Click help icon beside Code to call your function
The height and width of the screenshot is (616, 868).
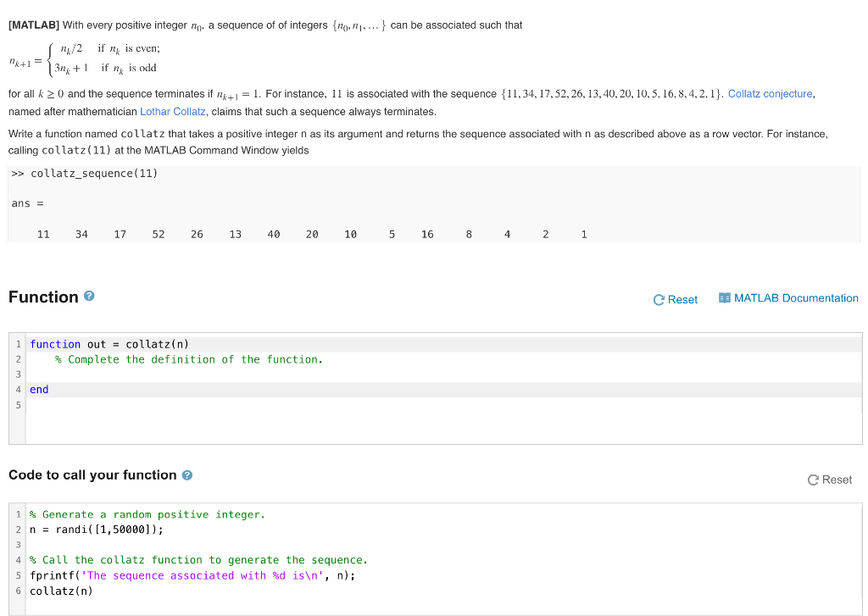(187, 475)
